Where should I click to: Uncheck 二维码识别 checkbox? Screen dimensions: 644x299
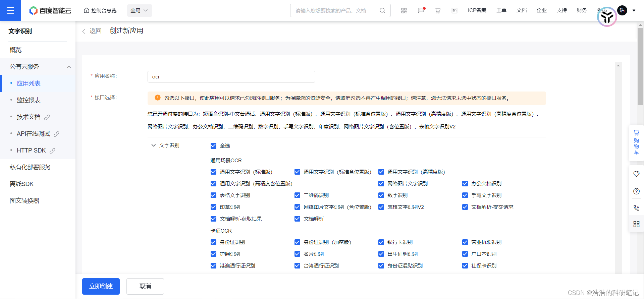click(x=297, y=195)
